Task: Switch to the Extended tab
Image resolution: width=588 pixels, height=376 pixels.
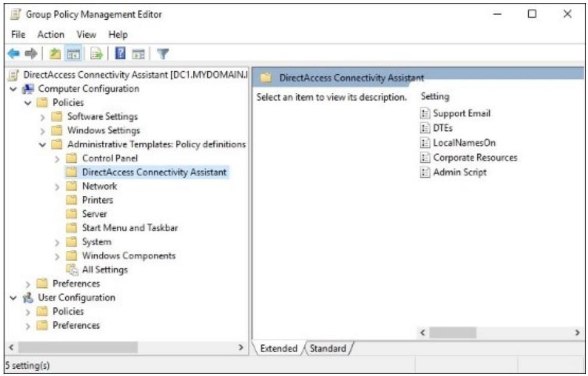Action: (278, 348)
